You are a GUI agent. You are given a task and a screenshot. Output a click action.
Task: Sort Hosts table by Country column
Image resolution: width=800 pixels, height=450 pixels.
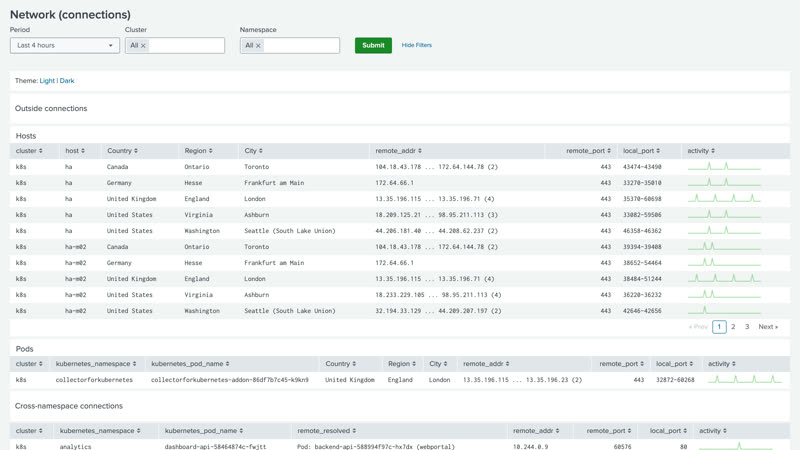(x=122, y=151)
